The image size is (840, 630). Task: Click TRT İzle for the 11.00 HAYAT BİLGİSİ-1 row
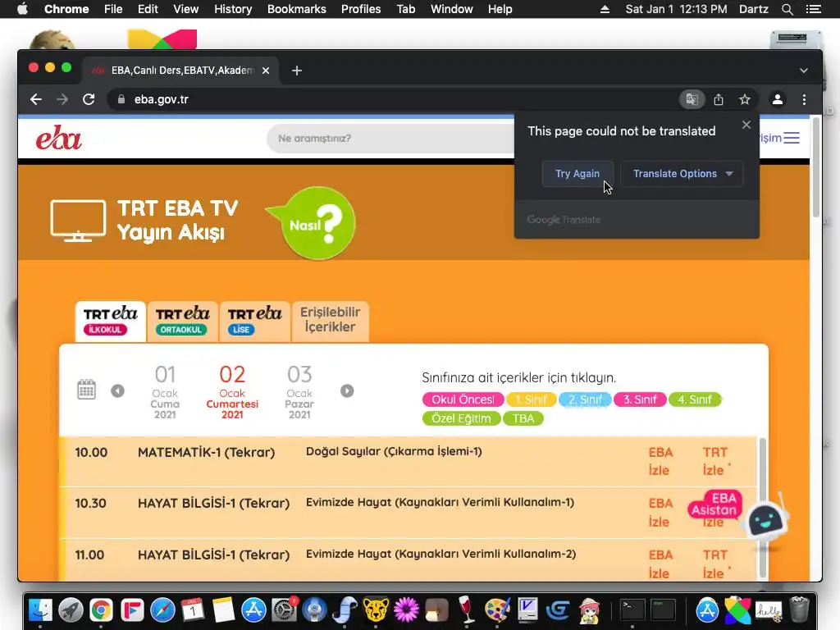point(715,564)
